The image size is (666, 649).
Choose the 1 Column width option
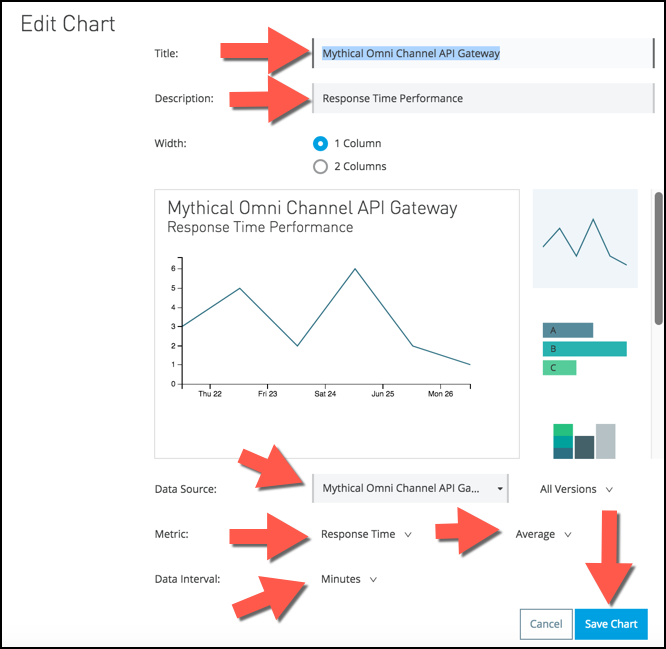[x=320, y=144]
